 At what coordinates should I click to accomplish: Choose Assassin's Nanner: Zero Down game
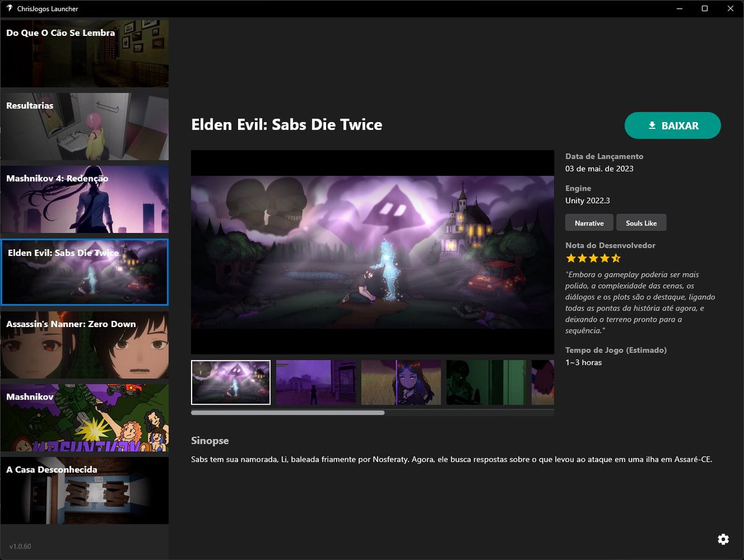tap(84, 345)
